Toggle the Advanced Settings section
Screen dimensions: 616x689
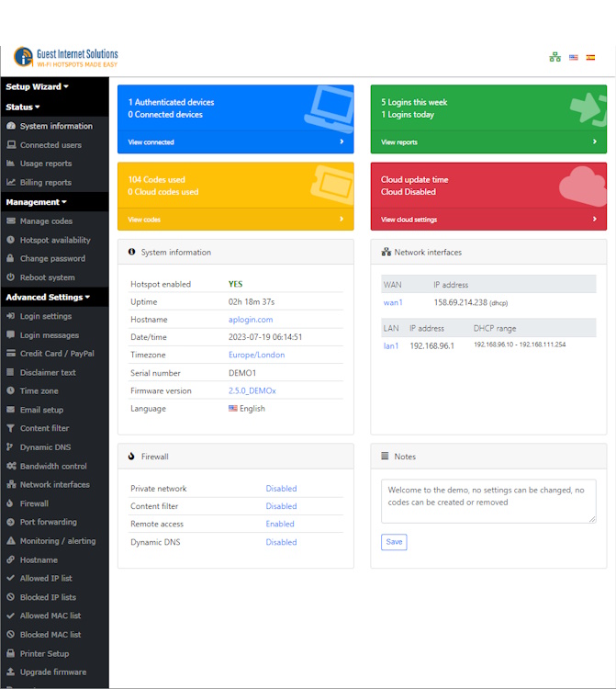[48, 297]
